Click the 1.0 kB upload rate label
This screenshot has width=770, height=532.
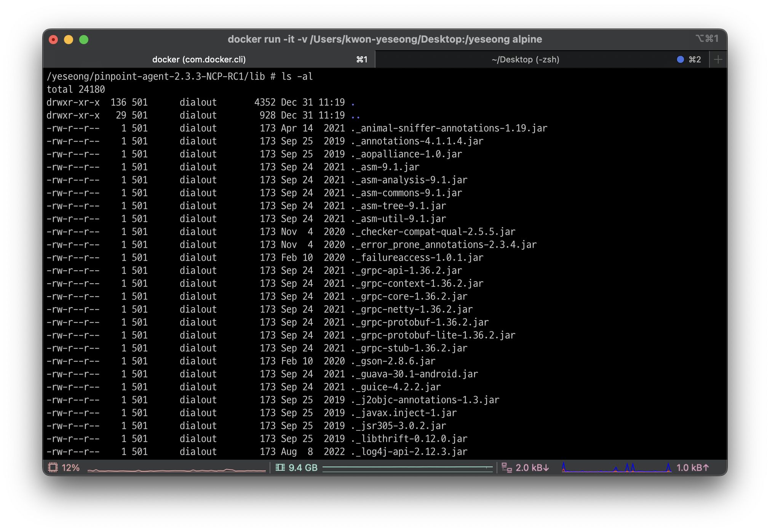tap(692, 467)
